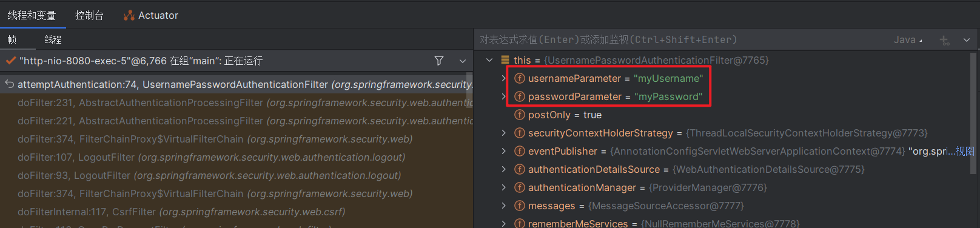This screenshot has height=228, width=980.
Task: Click the "myPassword" string value
Action: click(x=668, y=96)
